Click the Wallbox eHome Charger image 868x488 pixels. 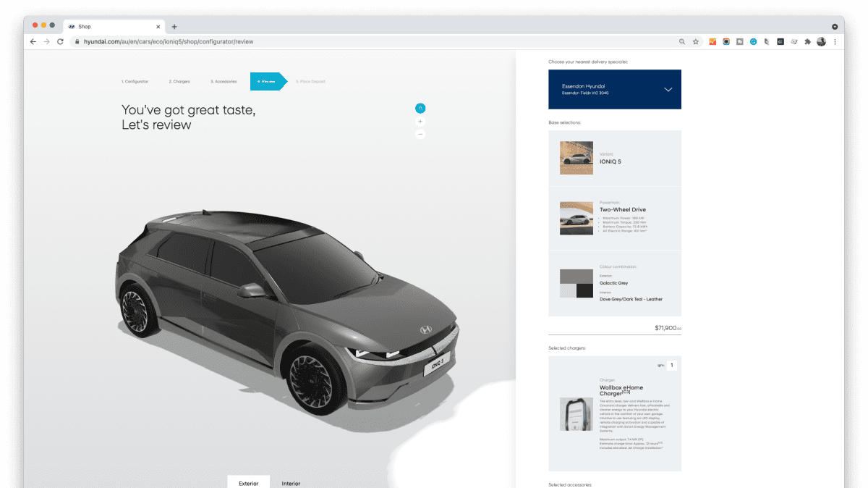(x=576, y=413)
